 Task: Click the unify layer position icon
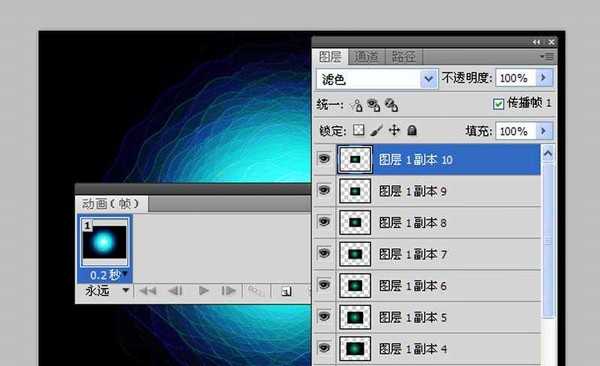(x=357, y=105)
